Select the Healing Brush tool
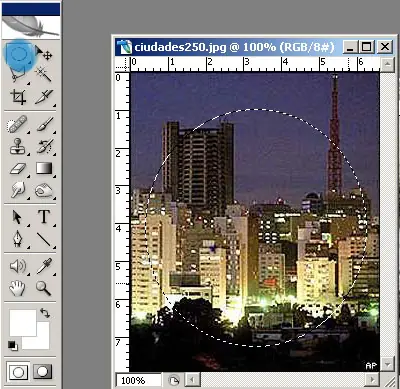This screenshot has height=389, width=400. tap(17, 124)
